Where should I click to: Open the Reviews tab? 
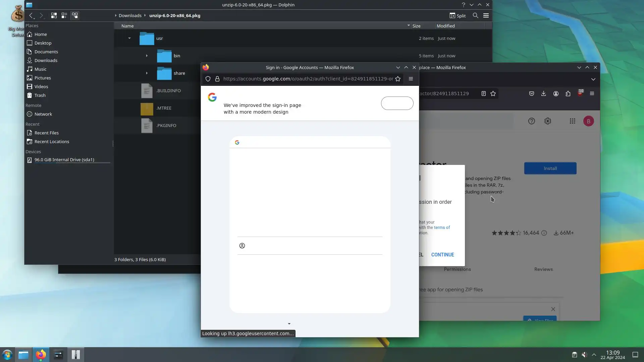(x=543, y=269)
